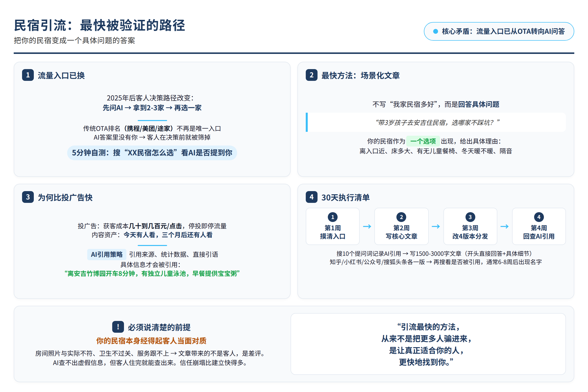The width and height of the screenshot is (588, 392).
Task: Click the heading 为何比投广告快
Action: pyautogui.click(x=65, y=197)
